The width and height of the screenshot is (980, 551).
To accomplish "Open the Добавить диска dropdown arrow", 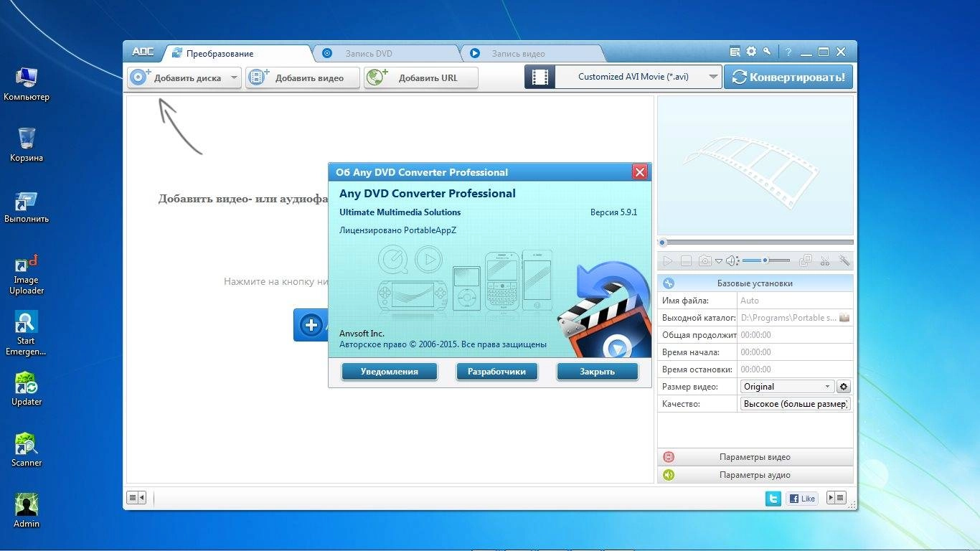I will tap(235, 78).
